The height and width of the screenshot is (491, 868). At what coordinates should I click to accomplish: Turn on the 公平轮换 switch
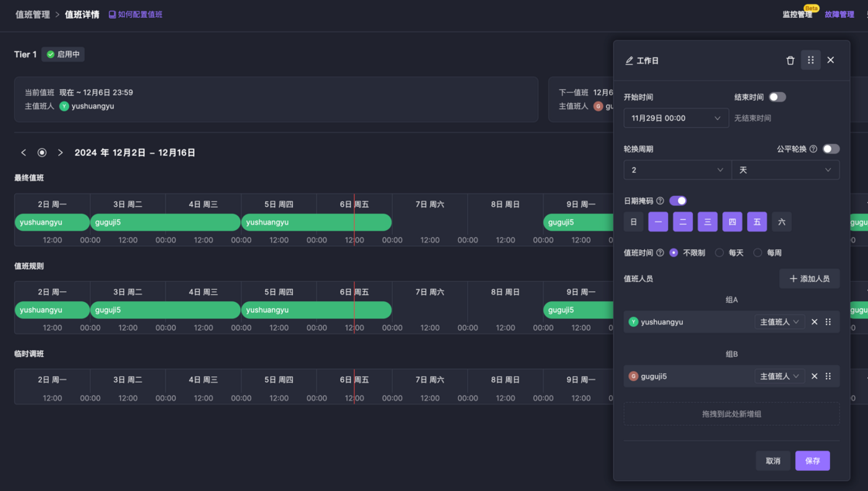[831, 149]
